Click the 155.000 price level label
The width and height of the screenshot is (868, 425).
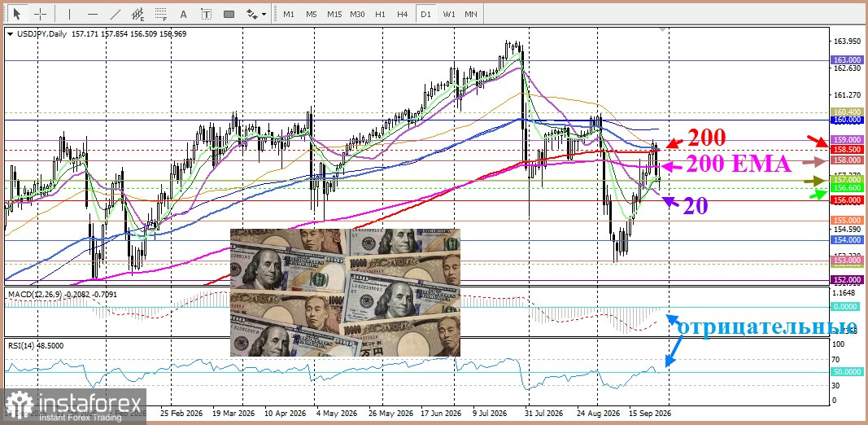[x=846, y=220]
